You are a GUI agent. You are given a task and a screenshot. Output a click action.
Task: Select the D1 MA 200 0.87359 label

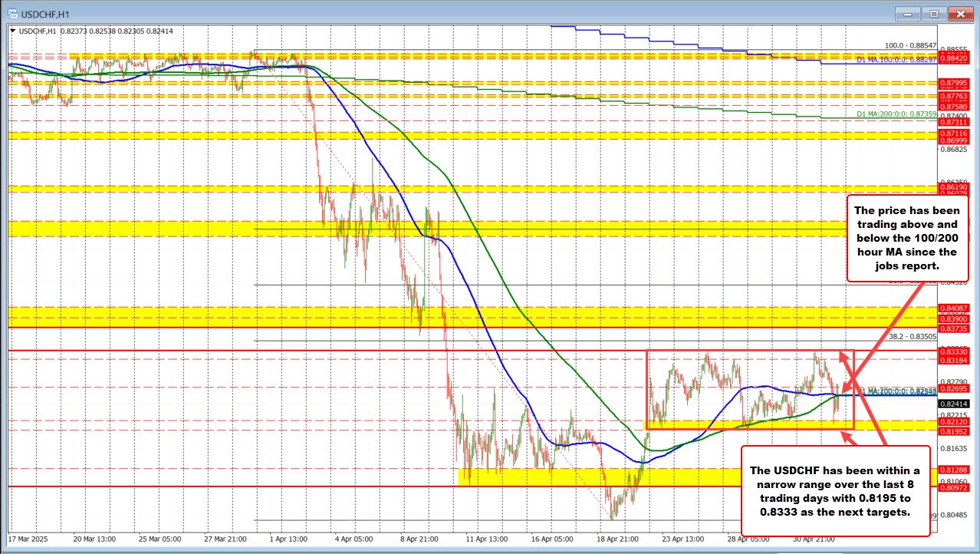click(x=896, y=114)
